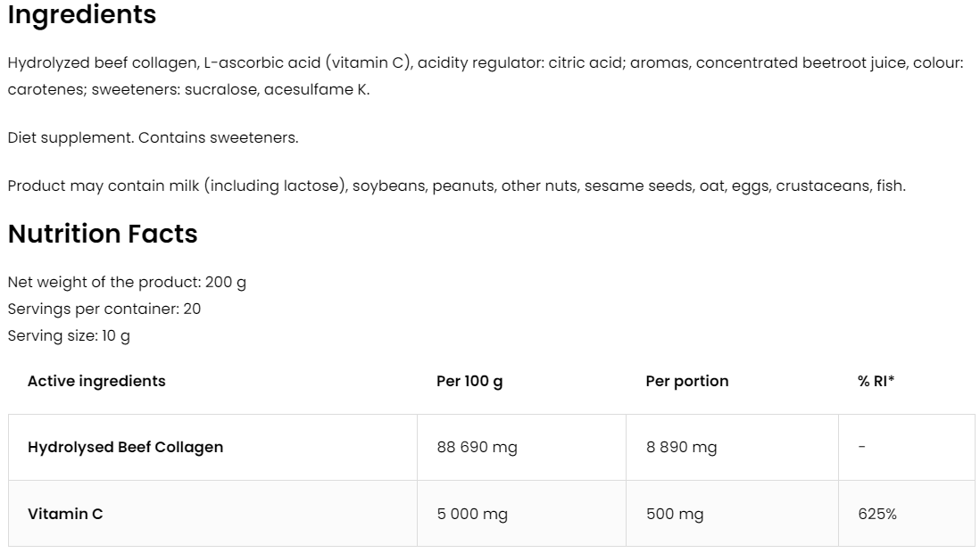Select the 'Vitamin C' row label
The width and height of the screenshot is (980, 553).
click(x=65, y=514)
